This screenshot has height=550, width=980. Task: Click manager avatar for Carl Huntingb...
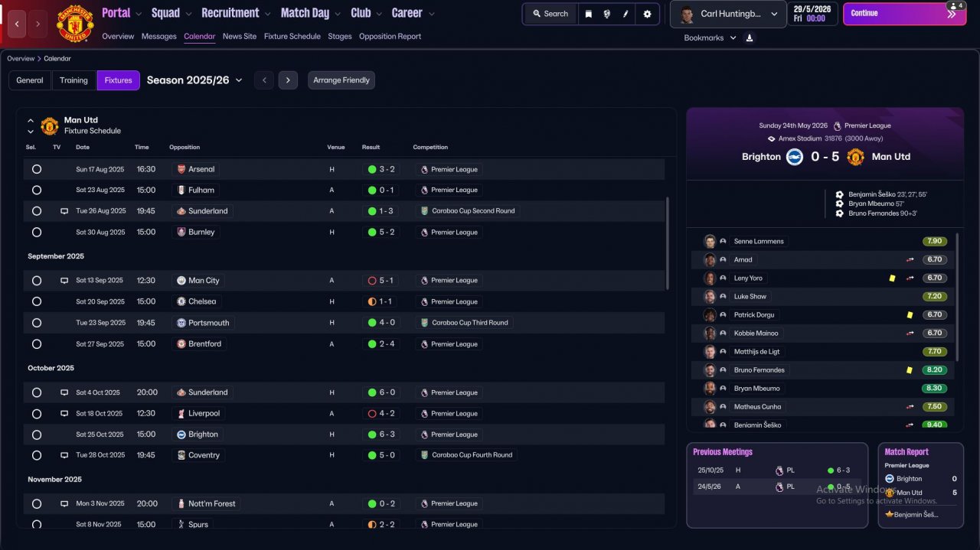[687, 14]
